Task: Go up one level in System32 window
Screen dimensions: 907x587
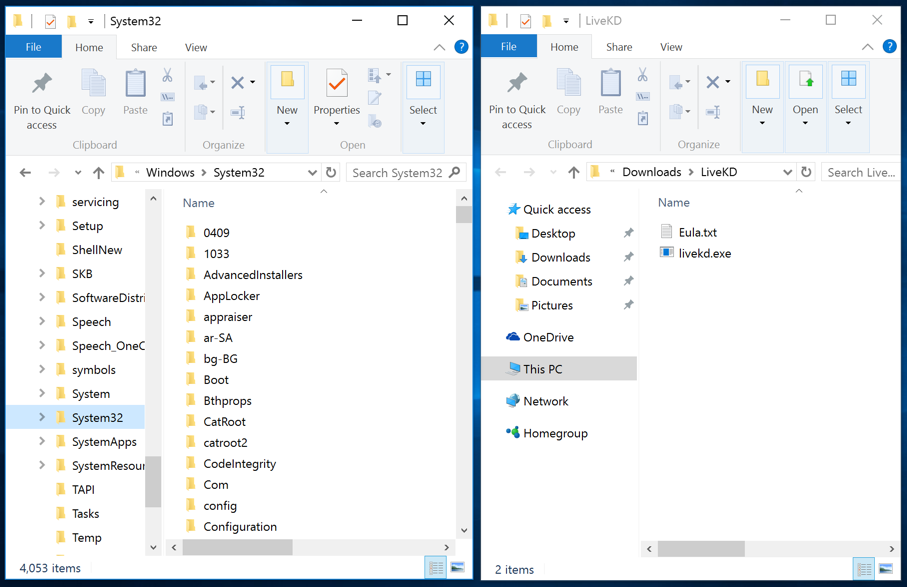Action: coord(99,172)
